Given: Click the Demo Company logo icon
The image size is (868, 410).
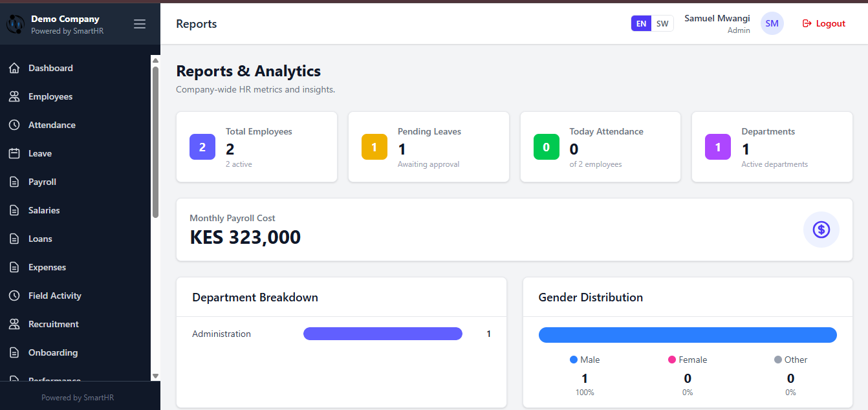Looking at the screenshot, I should (x=15, y=24).
